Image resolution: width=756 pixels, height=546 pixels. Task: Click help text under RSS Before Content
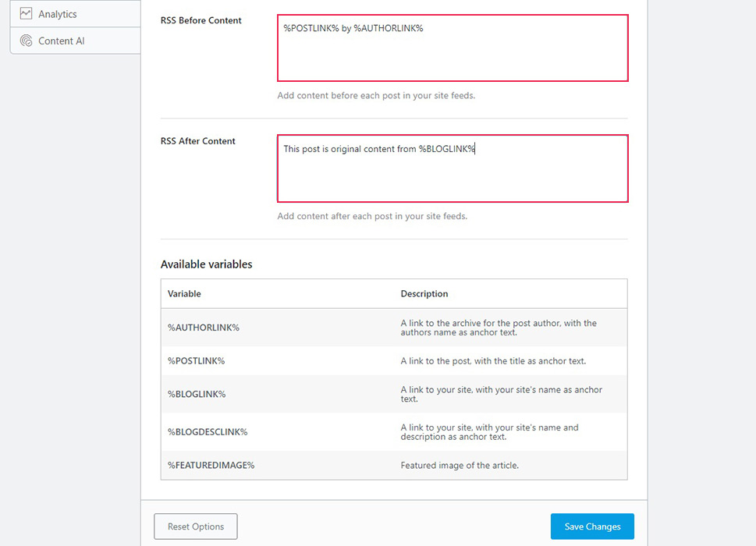pos(376,96)
